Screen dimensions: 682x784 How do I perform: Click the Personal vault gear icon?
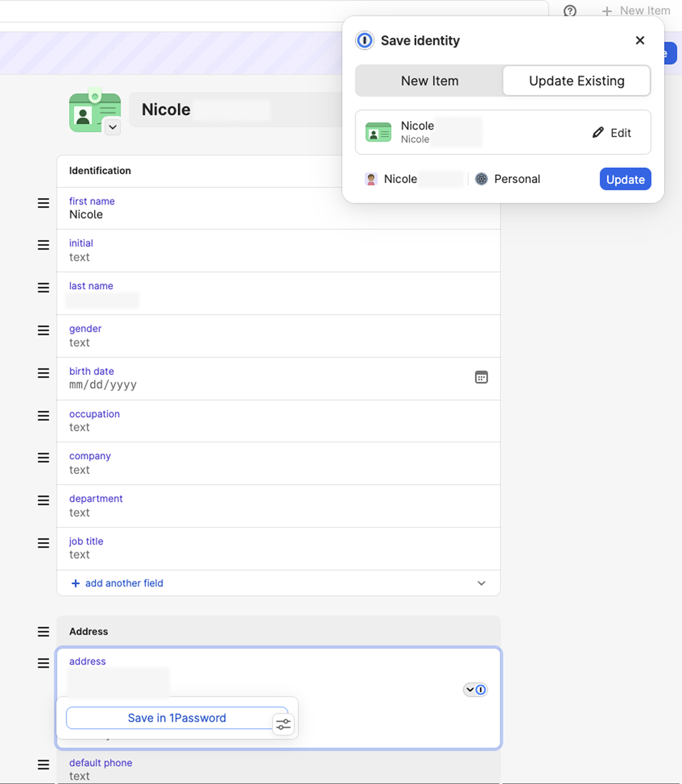point(481,179)
